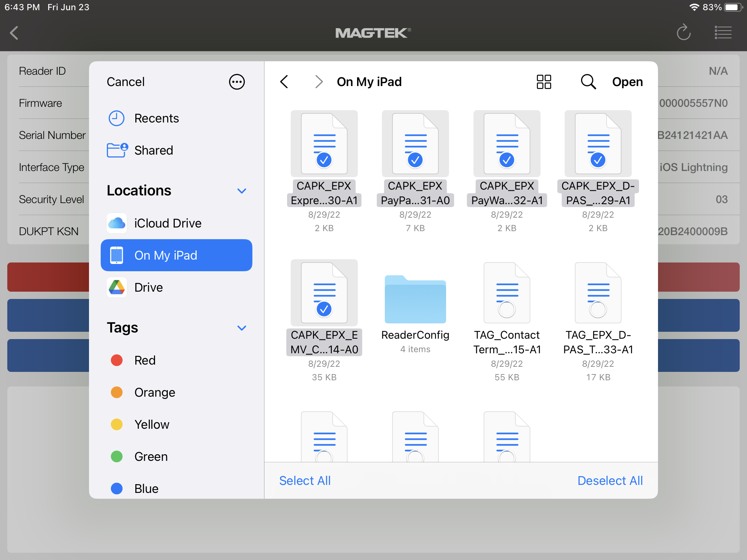Tap Deselect All
This screenshot has width=747, height=560.
pos(610,481)
